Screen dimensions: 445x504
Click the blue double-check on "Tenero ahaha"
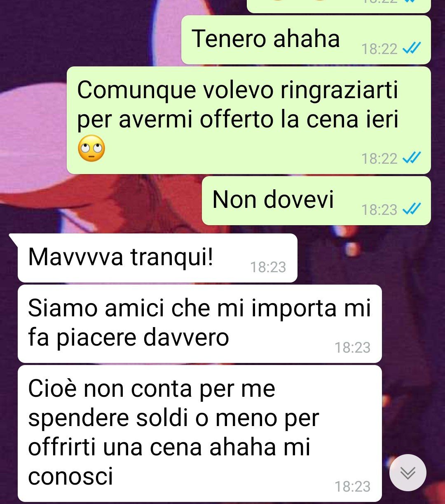(411, 49)
